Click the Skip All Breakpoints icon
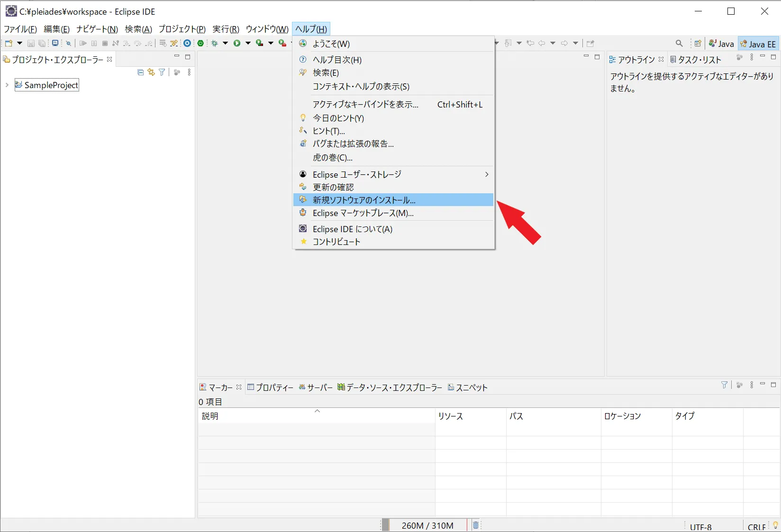The image size is (781, 532). [x=68, y=43]
